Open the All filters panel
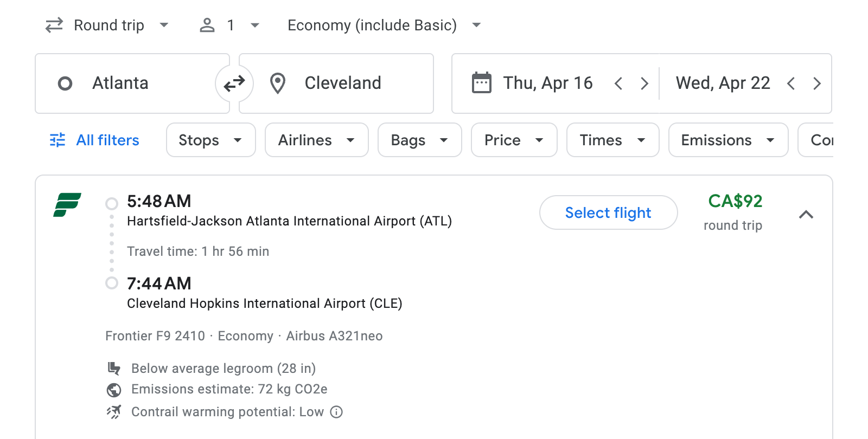This screenshot has height=439, width=868. (93, 140)
